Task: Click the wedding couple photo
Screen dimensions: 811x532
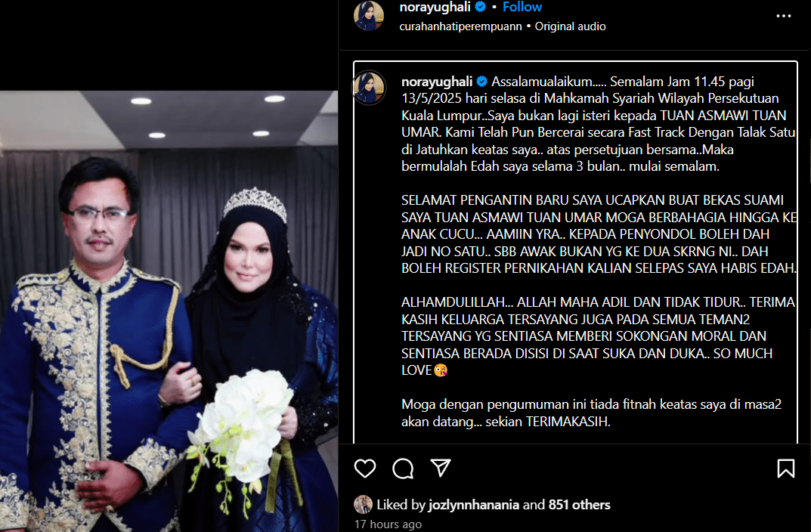Action: (169, 311)
